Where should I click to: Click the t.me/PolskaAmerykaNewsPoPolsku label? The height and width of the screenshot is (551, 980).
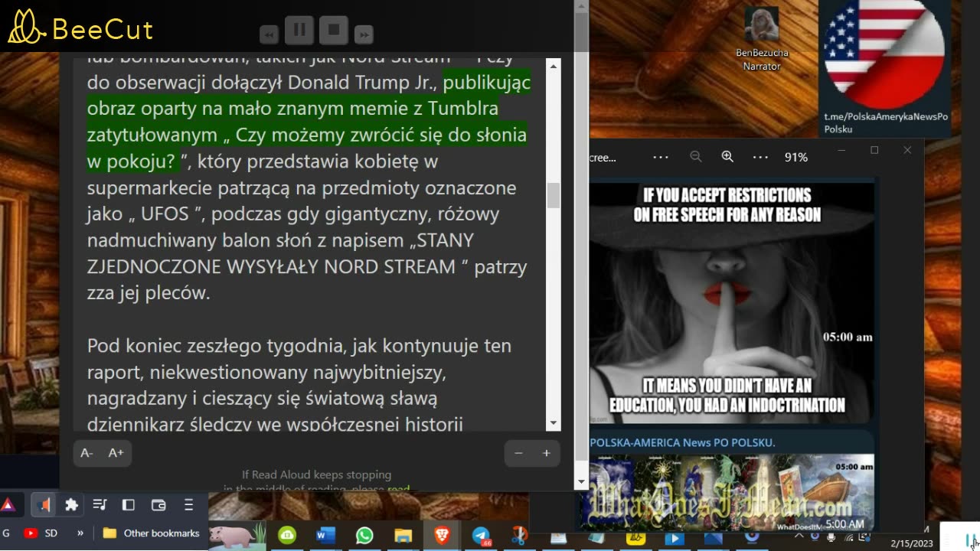886,122
